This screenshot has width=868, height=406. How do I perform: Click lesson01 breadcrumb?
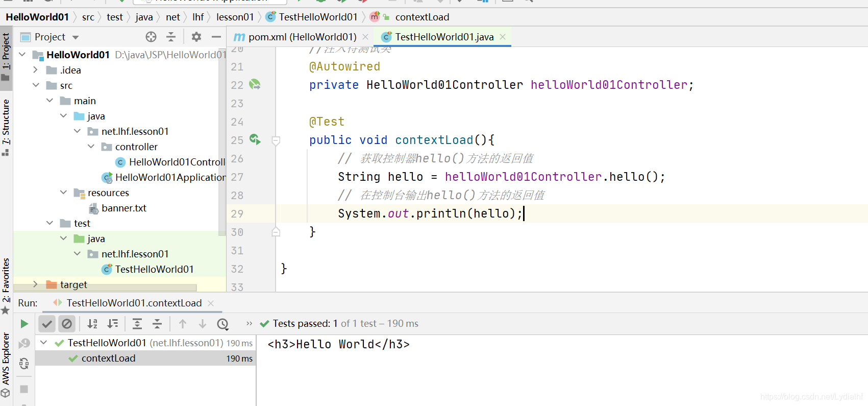pos(235,17)
